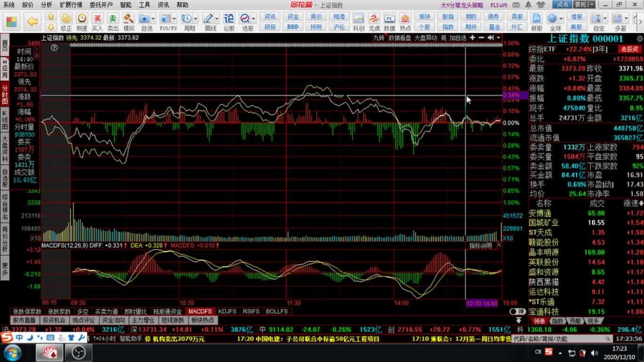Expand the F10/F9 dropdown arrow

[174, 19]
